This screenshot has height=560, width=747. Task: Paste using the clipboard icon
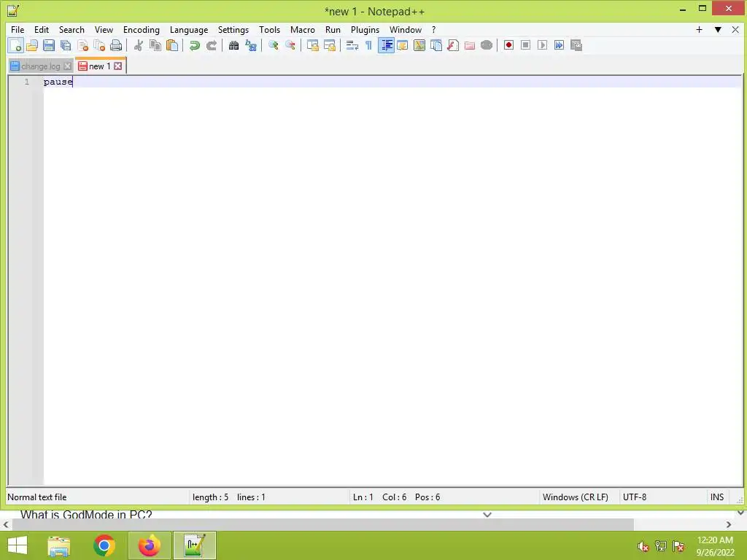coord(172,45)
